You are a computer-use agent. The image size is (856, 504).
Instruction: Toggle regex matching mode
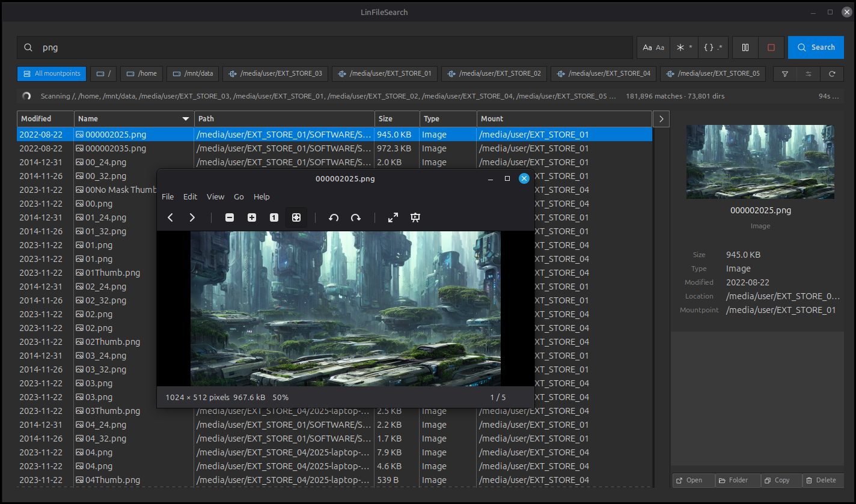pos(714,47)
